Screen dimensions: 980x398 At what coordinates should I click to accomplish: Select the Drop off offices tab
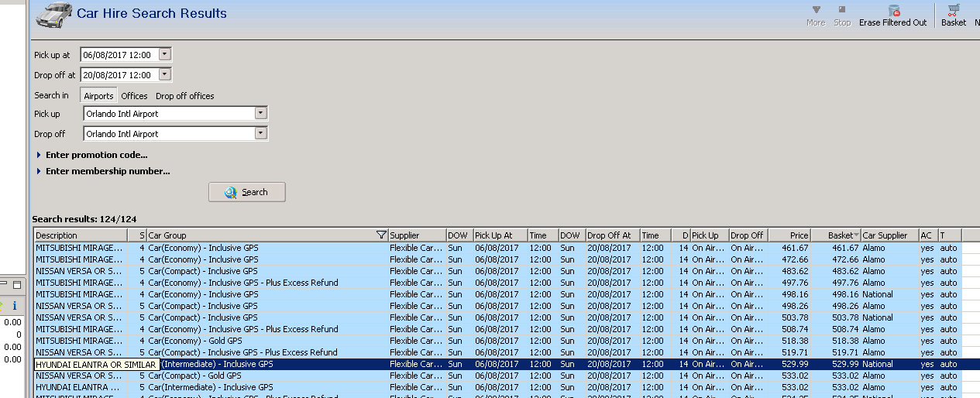coord(184,96)
